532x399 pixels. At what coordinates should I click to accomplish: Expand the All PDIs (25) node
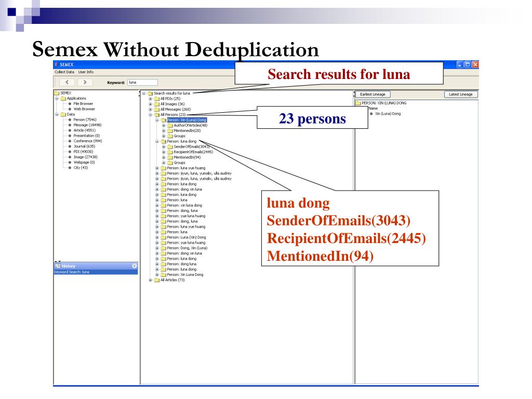150,99
